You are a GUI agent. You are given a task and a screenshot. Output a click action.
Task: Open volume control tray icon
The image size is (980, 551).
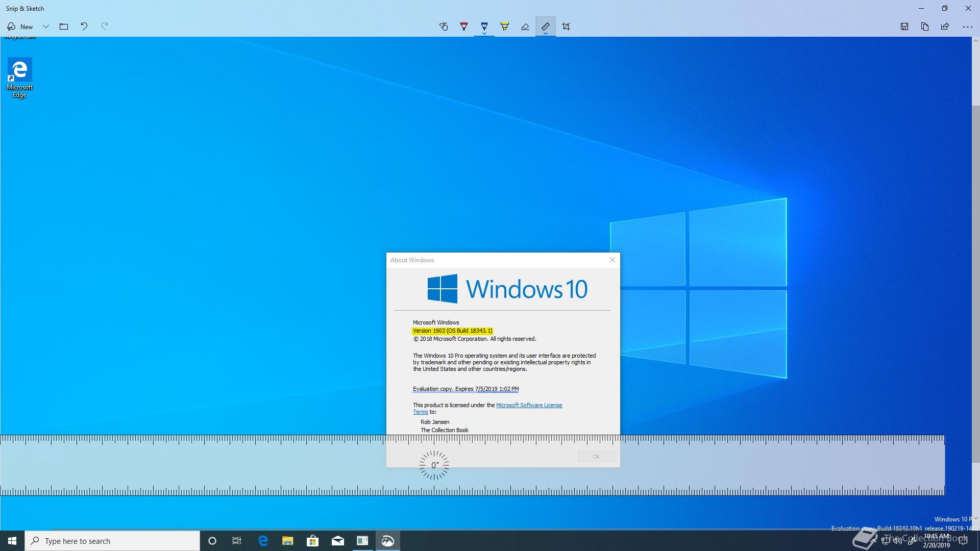coord(898,541)
